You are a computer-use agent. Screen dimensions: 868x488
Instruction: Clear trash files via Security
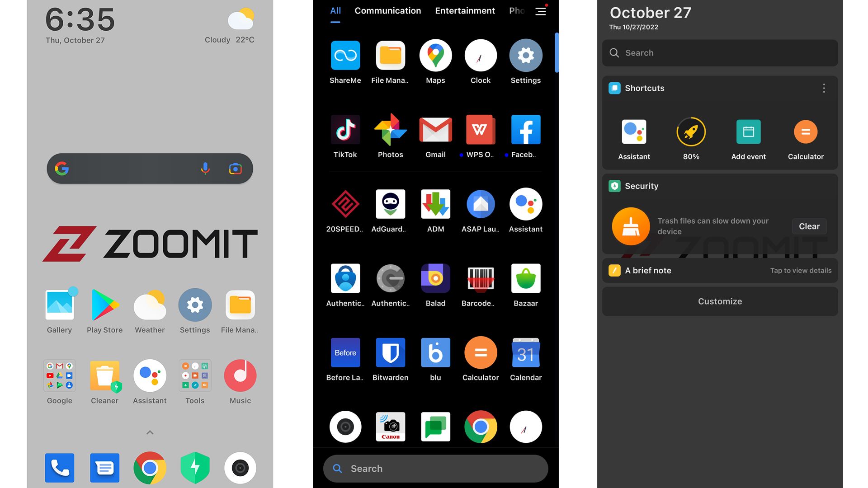pyautogui.click(x=809, y=226)
